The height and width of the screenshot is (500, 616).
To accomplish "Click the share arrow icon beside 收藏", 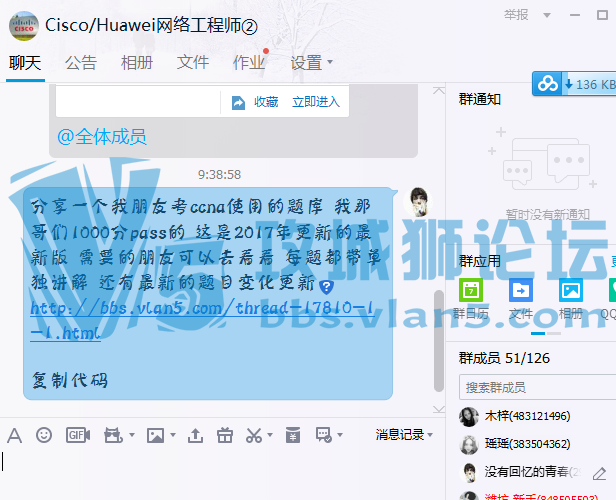I will point(238,103).
